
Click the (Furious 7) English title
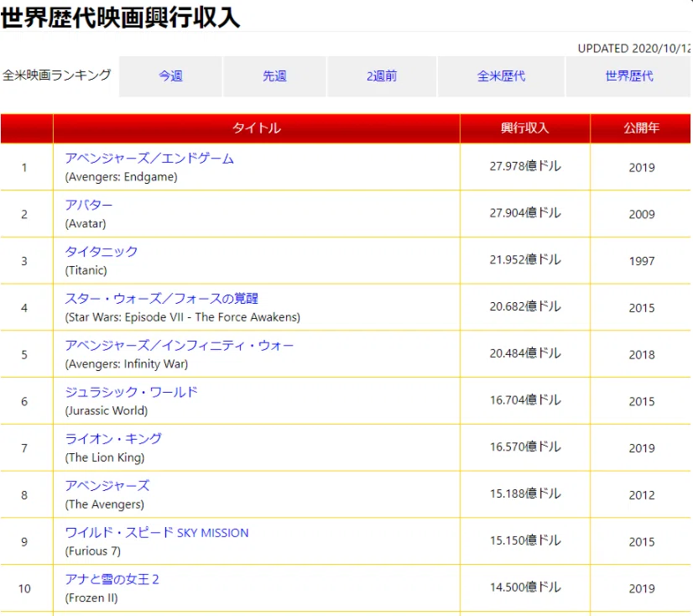[x=93, y=551]
